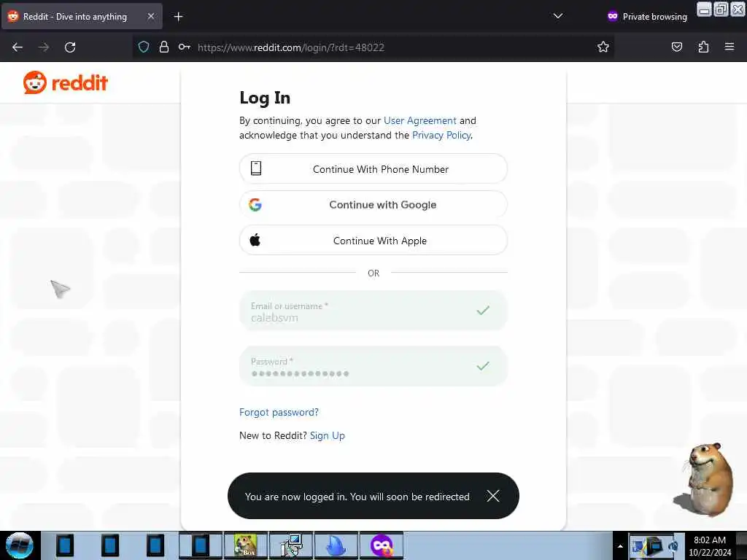Open Firefox private browsing taskbar icon

[381, 545]
